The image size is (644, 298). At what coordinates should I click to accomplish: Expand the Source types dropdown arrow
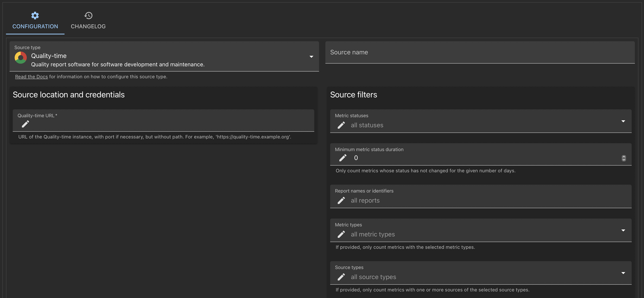coord(623,273)
